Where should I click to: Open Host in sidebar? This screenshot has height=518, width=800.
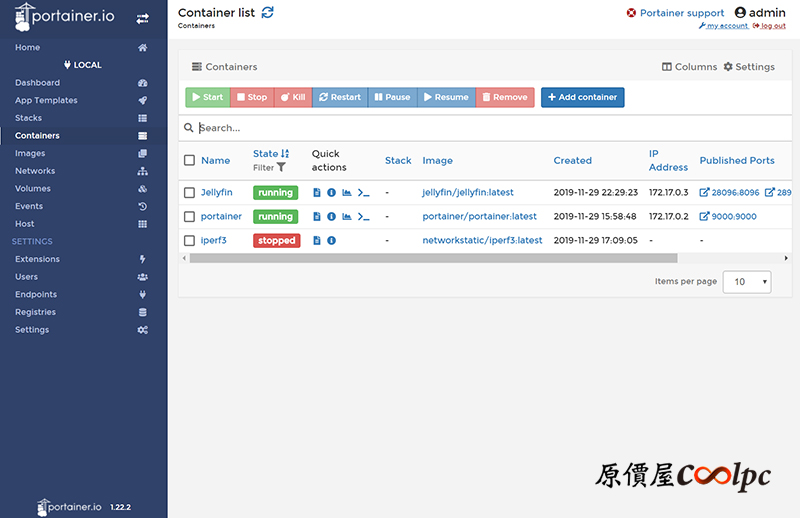click(84, 224)
